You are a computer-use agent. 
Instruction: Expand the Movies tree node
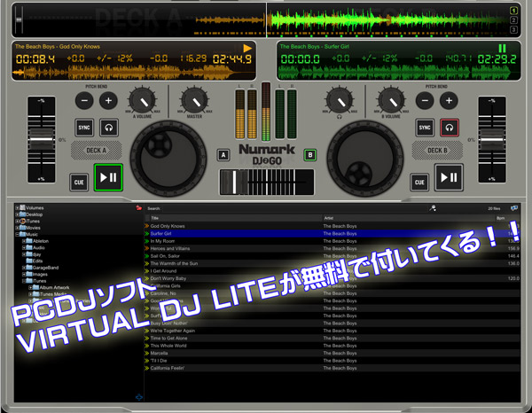pyautogui.click(x=17, y=228)
